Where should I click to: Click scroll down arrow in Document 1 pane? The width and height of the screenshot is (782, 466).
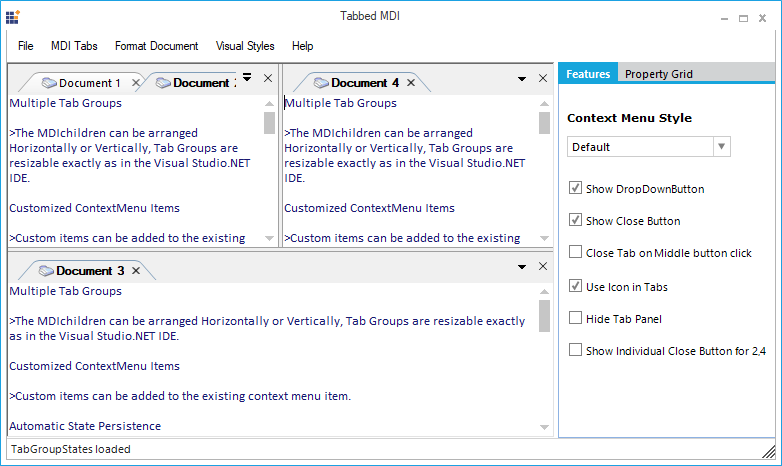(x=269, y=238)
